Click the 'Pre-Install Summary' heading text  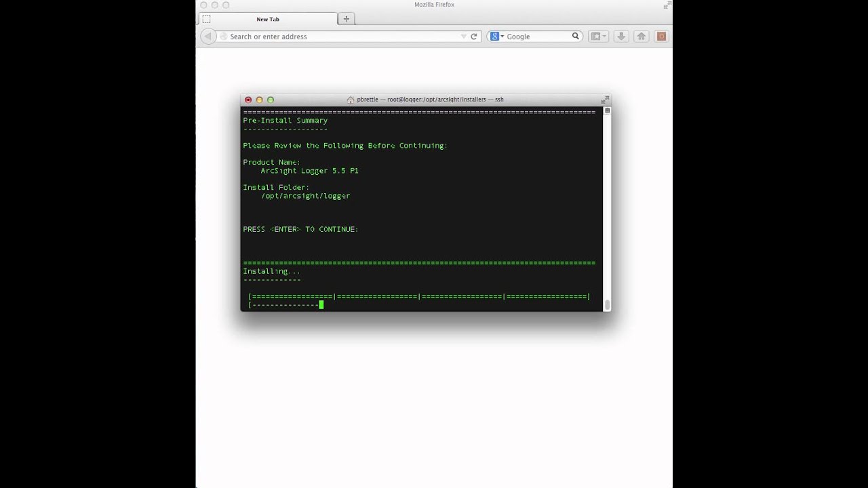[285, 121]
